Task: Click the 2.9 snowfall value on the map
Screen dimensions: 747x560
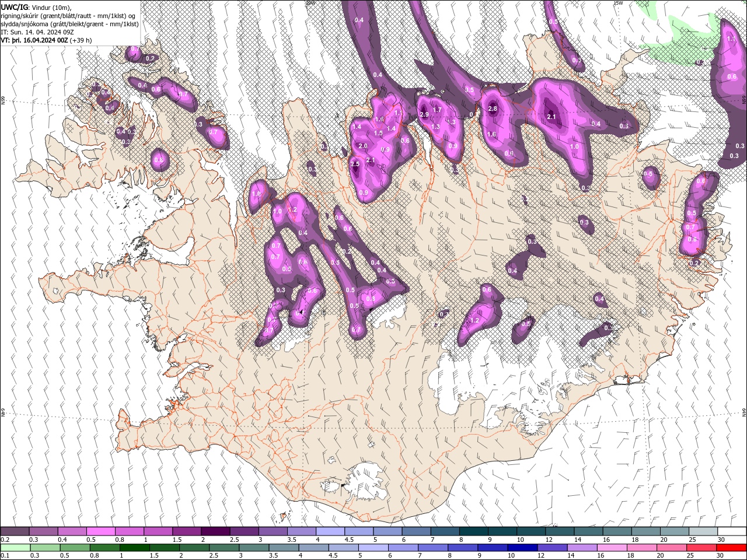Action: (x=424, y=114)
